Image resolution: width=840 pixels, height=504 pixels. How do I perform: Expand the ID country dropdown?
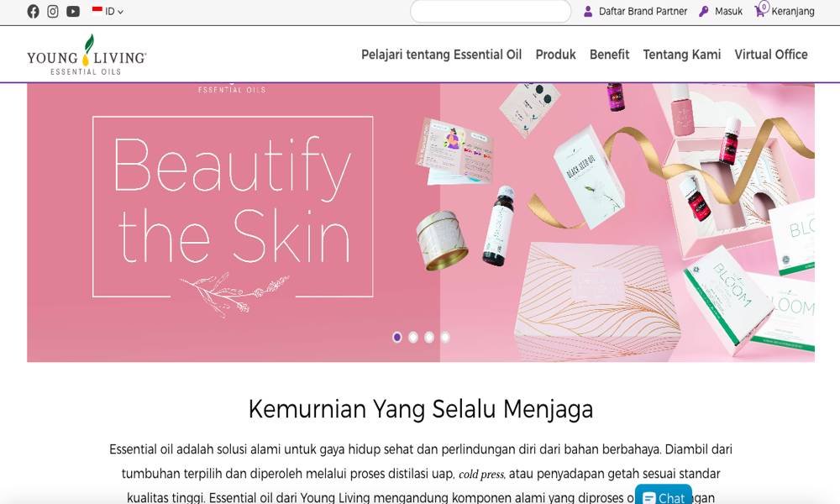pyautogui.click(x=114, y=11)
